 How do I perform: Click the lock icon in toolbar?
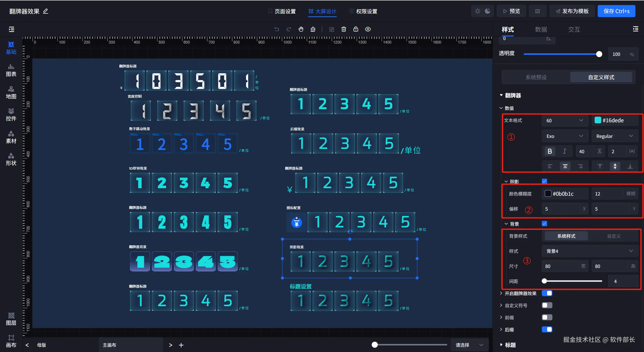(x=356, y=29)
